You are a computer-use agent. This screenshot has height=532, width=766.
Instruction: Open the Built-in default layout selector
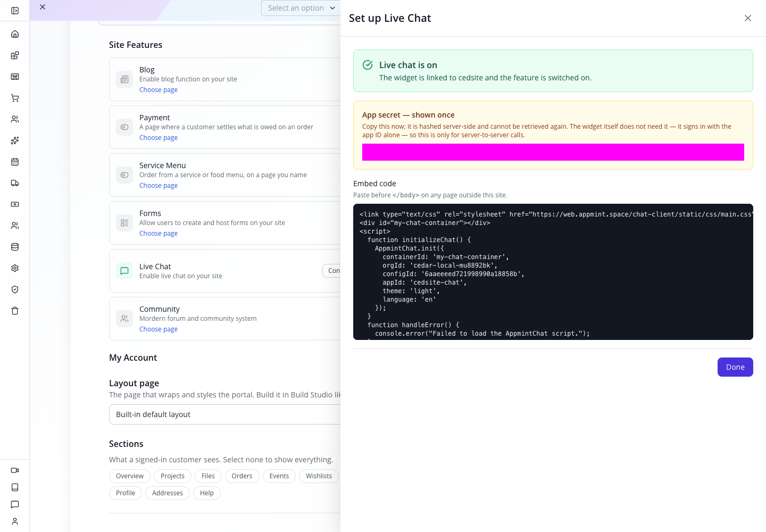pyautogui.click(x=224, y=414)
